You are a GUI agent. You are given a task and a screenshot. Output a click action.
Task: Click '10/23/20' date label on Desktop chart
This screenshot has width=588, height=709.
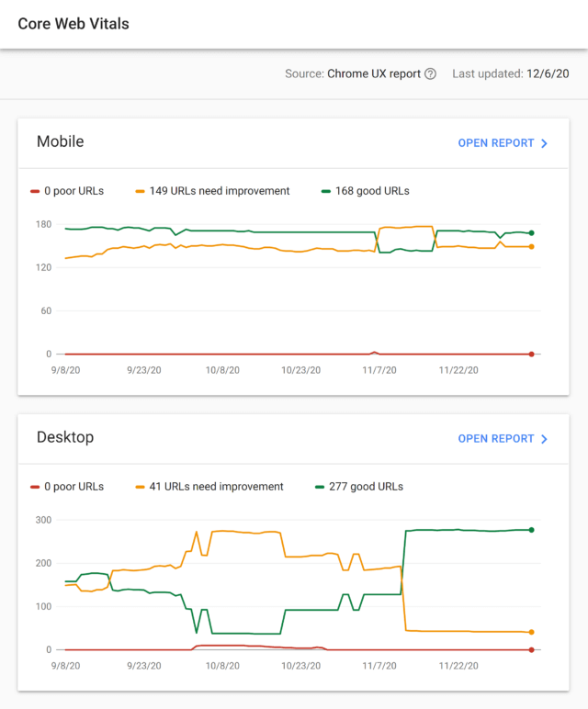click(300, 666)
